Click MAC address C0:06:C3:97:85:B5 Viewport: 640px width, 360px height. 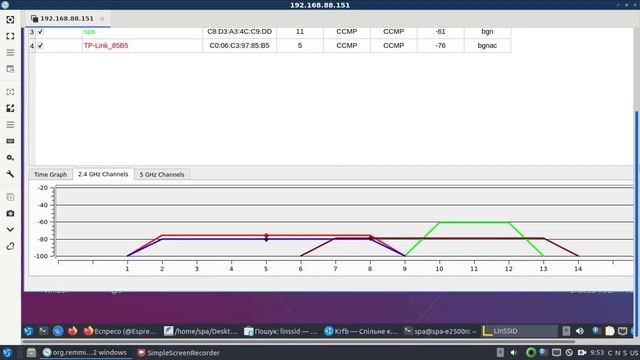coord(239,45)
